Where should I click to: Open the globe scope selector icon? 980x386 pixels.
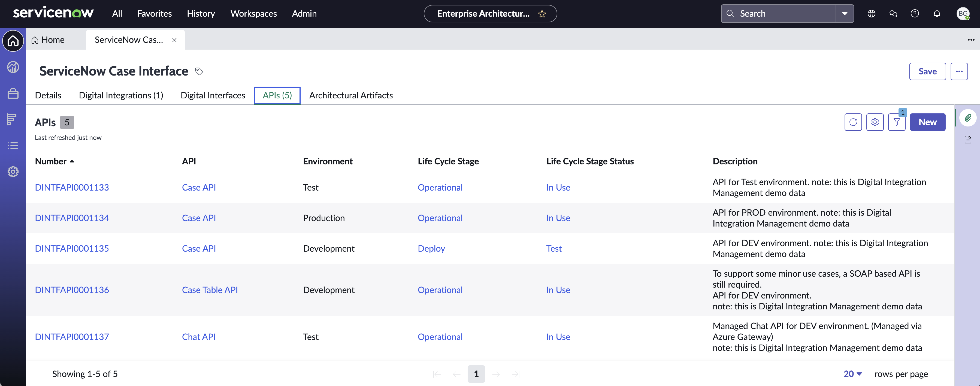point(871,14)
